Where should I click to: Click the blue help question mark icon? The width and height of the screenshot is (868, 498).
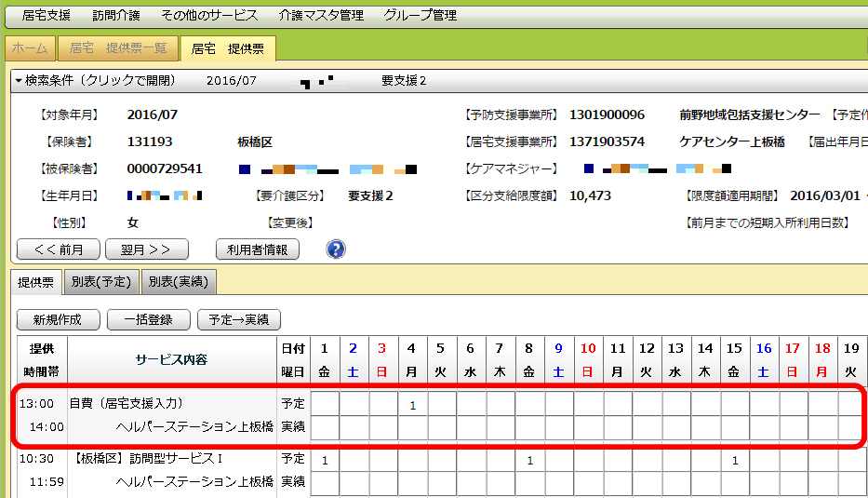pyautogui.click(x=336, y=249)
